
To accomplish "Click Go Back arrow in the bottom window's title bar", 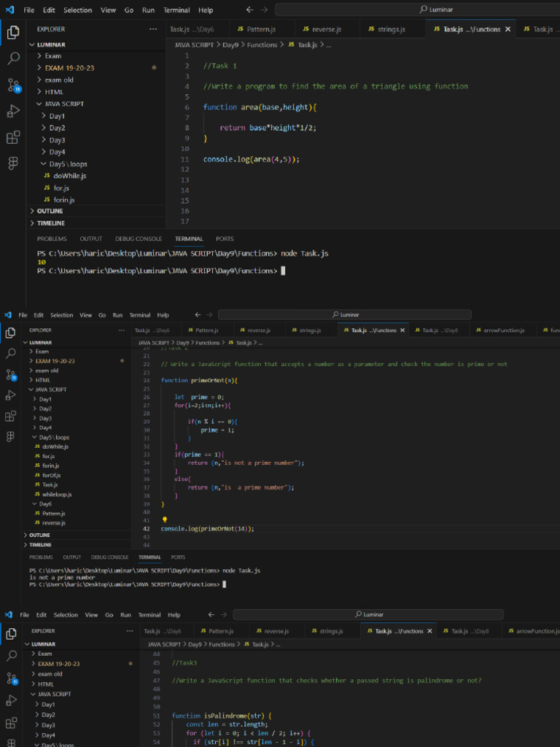I will coord(211,614).
